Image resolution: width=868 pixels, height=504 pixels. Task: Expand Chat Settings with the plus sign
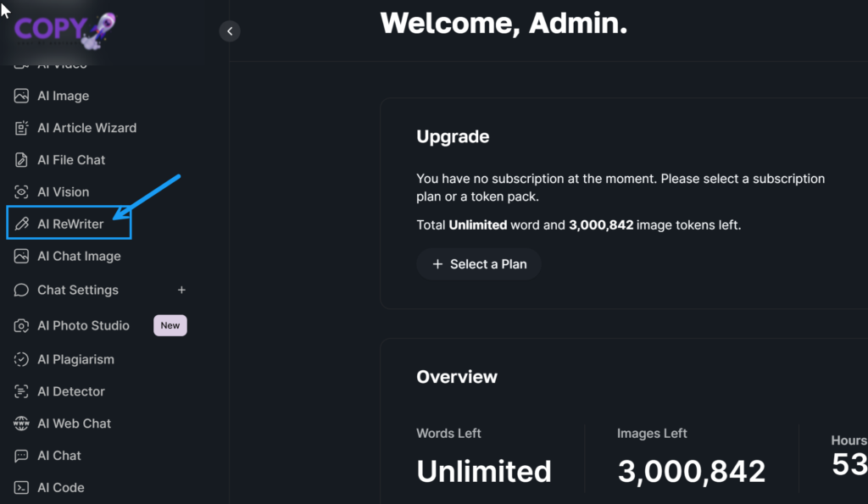click(181, 290)
